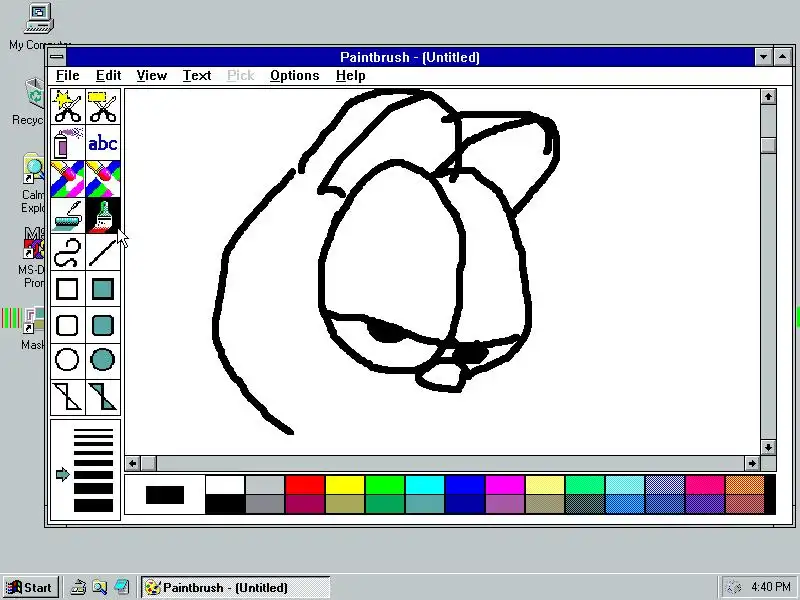This screenshot has height=600, width=800.
Task: Pick the orange dithered color swatch
Action: click(744, 485)
